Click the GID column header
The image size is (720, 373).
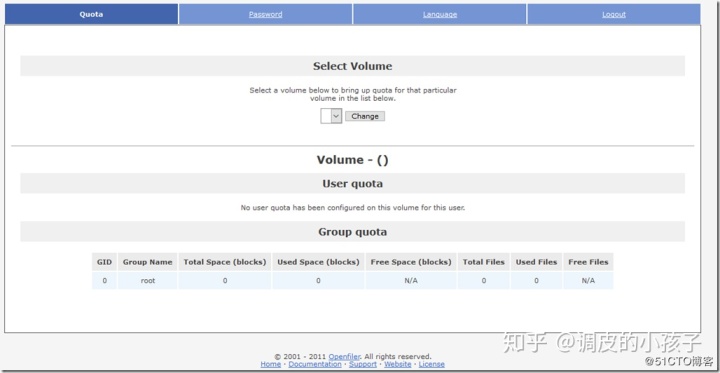(104, 262)
